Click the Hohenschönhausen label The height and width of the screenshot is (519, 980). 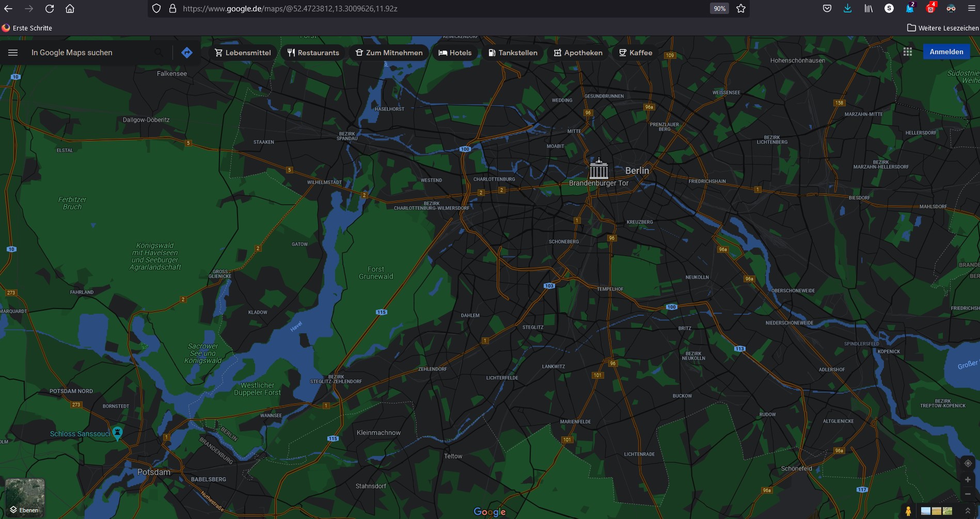pos(798,60)
